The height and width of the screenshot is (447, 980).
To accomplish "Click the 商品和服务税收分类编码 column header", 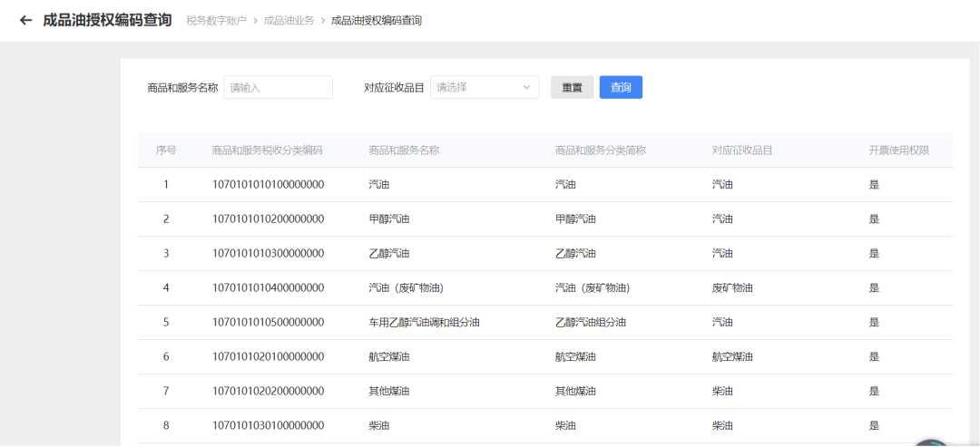I will 267,151.
